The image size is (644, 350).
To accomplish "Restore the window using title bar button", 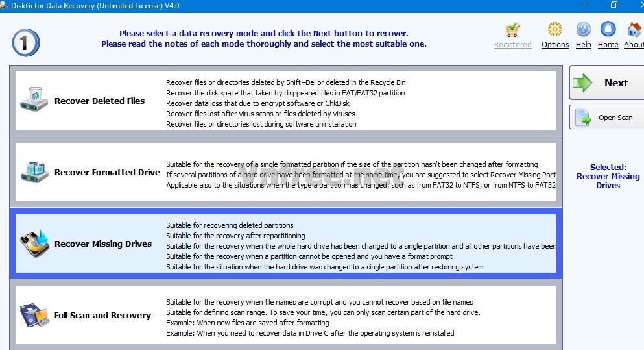I will [614, 6].
